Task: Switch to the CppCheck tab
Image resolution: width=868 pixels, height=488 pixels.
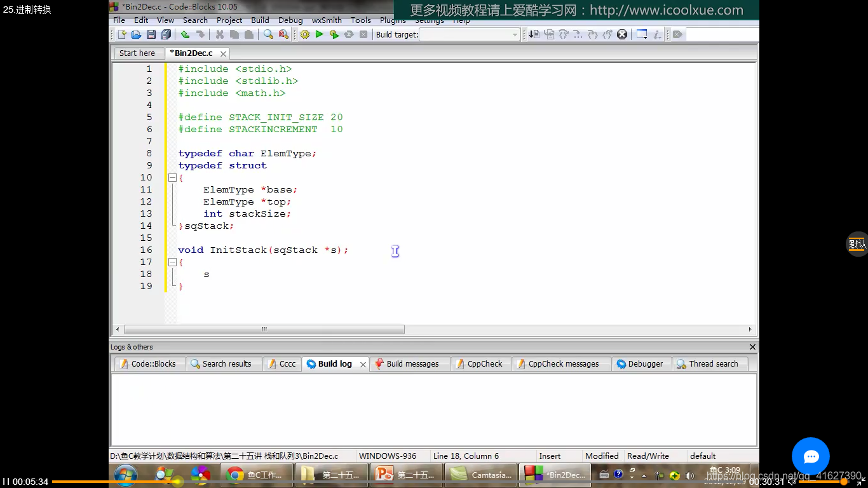Action: (481, 364)
